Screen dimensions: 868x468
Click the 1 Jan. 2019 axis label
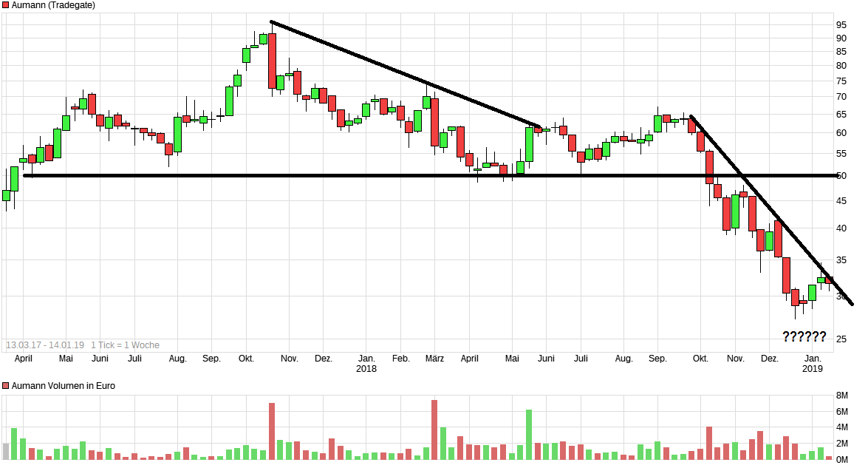tap(814, 362)
